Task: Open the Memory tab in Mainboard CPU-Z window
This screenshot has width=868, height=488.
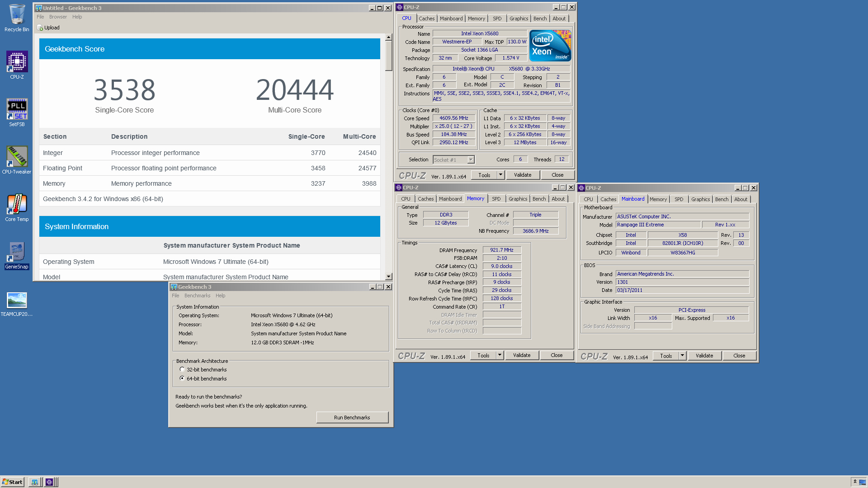Action: pyautogui.click(x=658, y=199)
